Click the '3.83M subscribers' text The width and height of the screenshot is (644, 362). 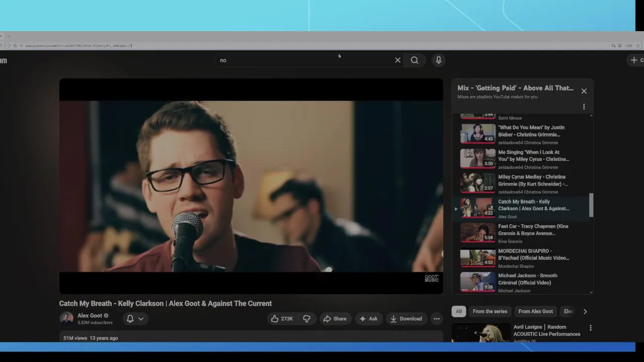(95, 323)
